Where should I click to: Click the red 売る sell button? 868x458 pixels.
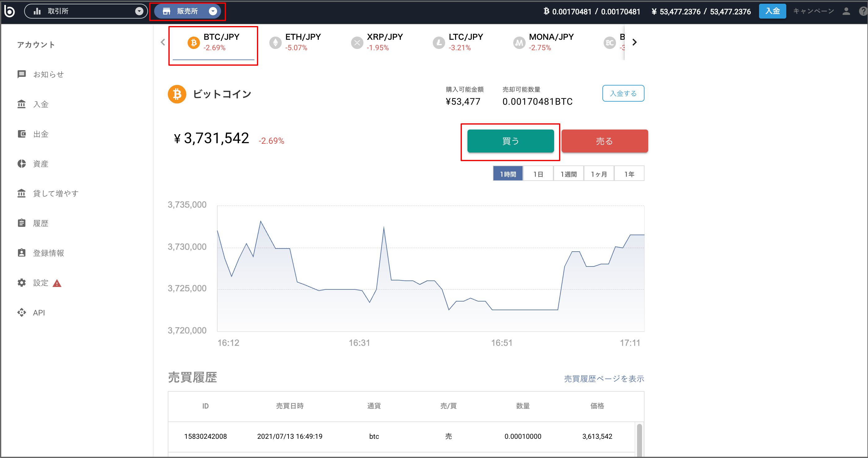[x=605, y=141]
